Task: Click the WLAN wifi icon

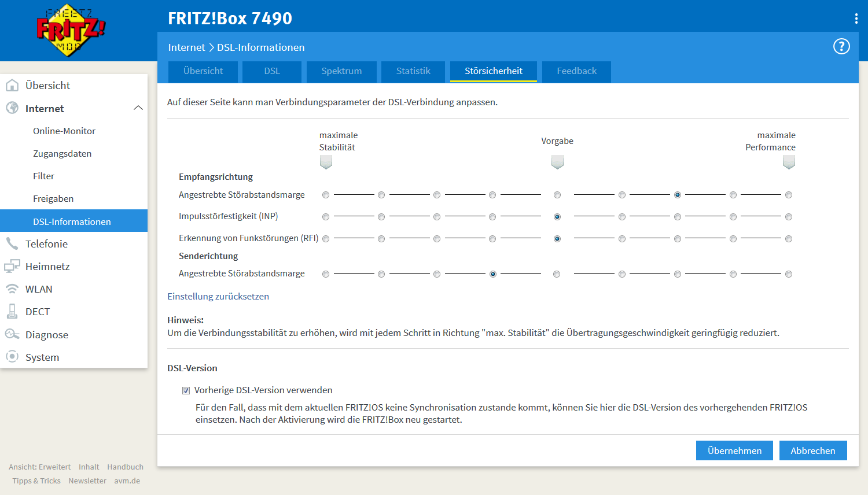Action: pyautogui.click(x=12, y=289)
